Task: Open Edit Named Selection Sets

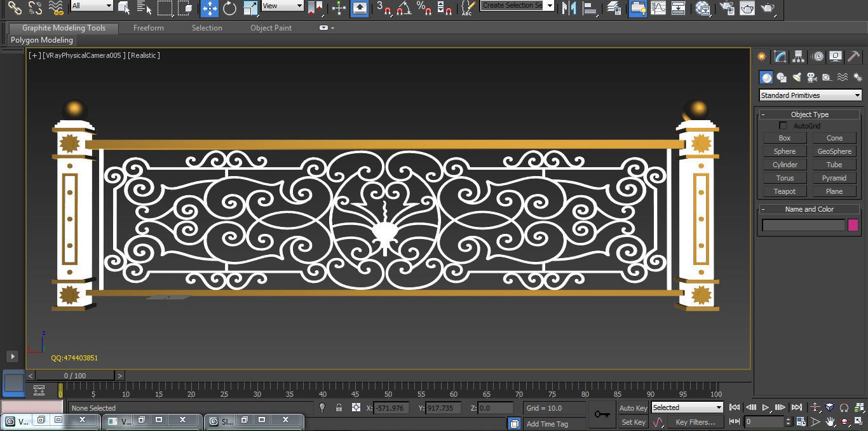Action: pyautogui.click(x=468, y=8)
